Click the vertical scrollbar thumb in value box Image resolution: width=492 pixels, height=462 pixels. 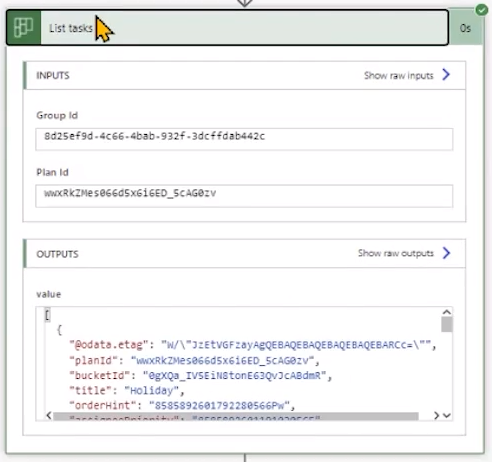click(x=447, y=324)
